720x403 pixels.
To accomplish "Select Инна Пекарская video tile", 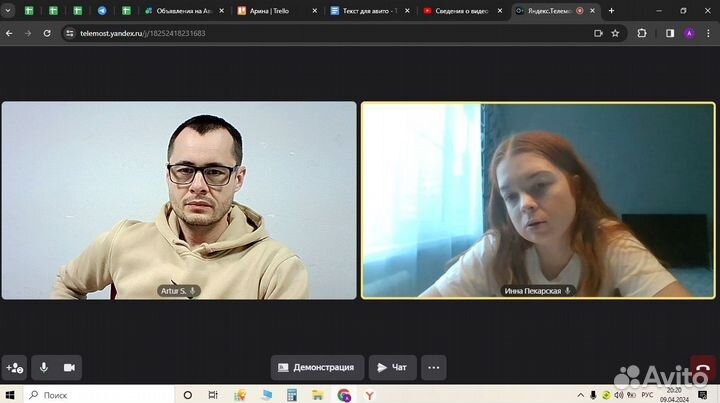I will click(538, 200).
